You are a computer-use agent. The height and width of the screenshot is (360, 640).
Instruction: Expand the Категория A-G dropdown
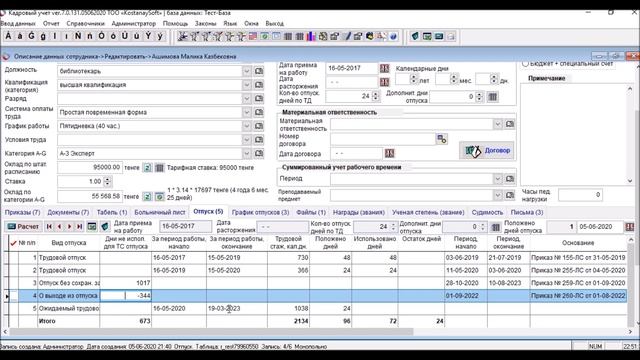pyautogui.click(x=247, y=153)
